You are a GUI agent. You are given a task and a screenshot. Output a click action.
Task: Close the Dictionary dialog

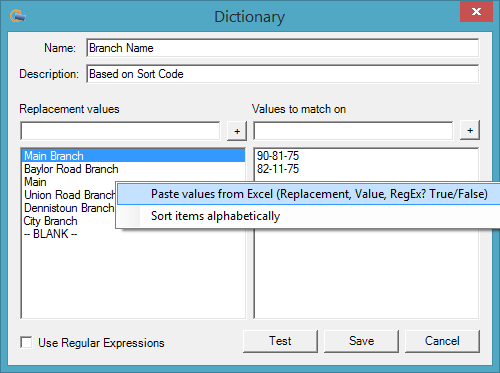pyautogui.click(x=476, y=11)
